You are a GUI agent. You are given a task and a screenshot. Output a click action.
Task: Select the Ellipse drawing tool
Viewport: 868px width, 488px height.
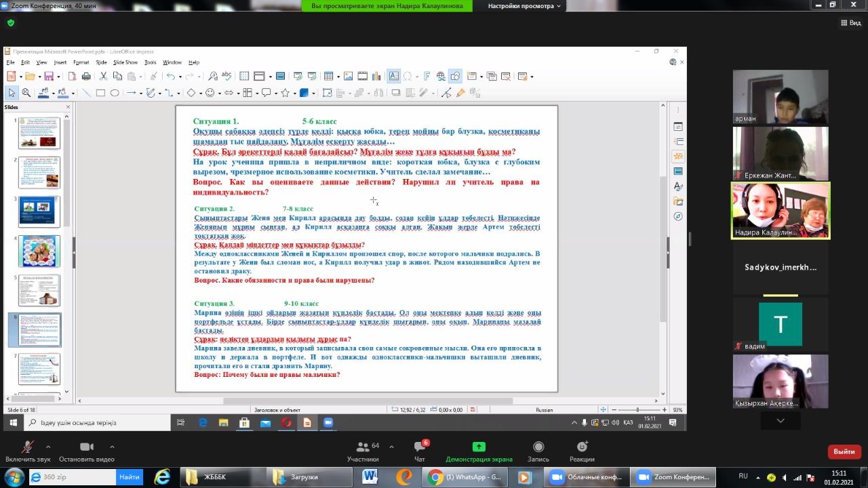tap(115, 93)
